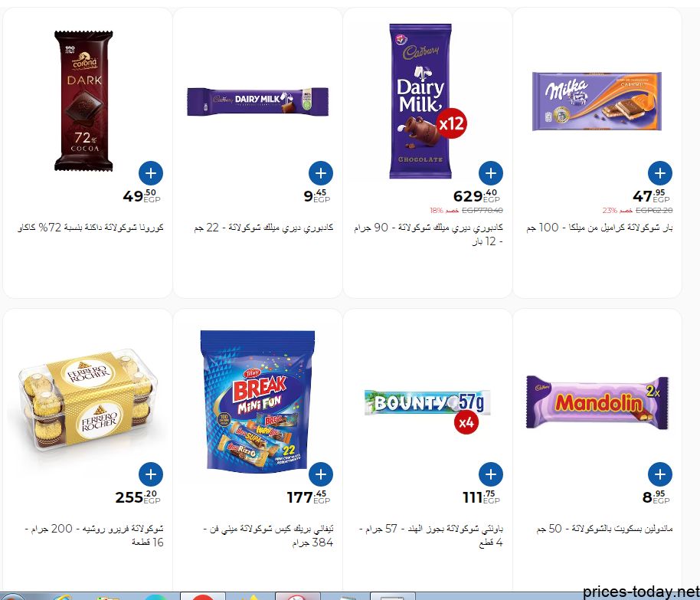700x600 pixels.
Task: Add Mandolin biscuit bar to cart
Action: (x=660, y=474)
